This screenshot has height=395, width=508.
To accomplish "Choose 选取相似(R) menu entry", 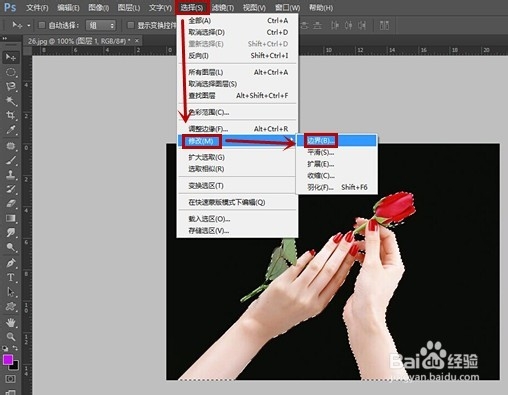I will point(238,169).
